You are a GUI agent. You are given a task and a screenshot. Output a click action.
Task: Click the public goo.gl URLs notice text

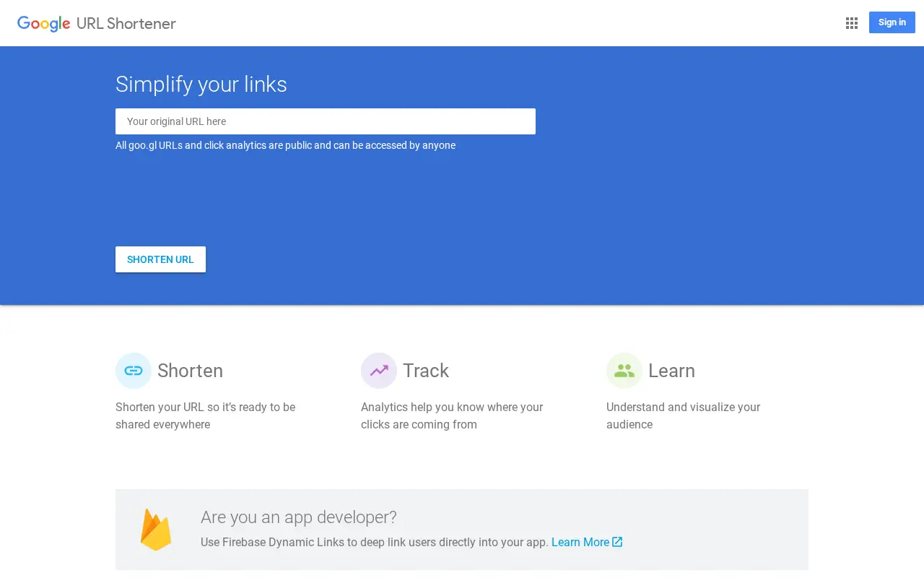click(285, 145)
